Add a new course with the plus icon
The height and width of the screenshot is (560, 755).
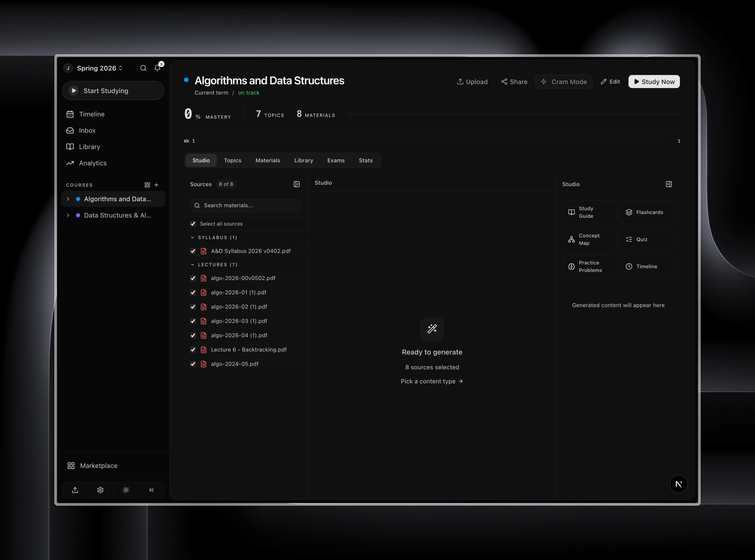tap(156, 185)
